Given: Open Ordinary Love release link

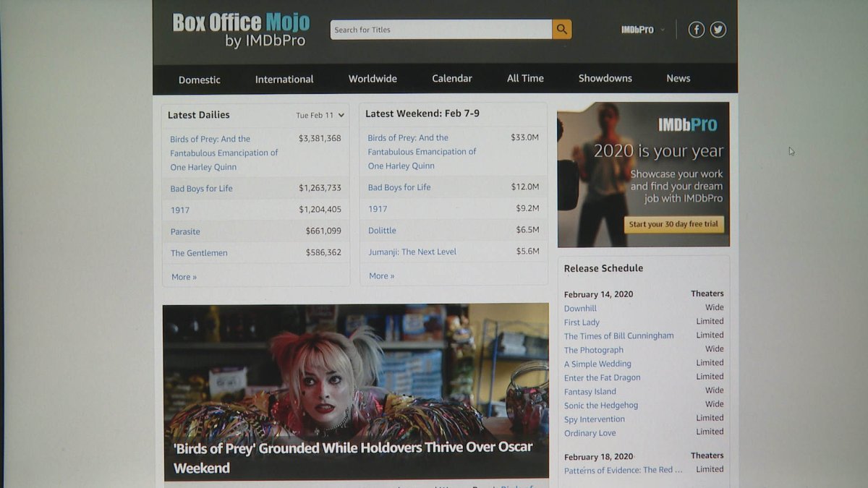Looking at the screenshot, I should [590, 433].
